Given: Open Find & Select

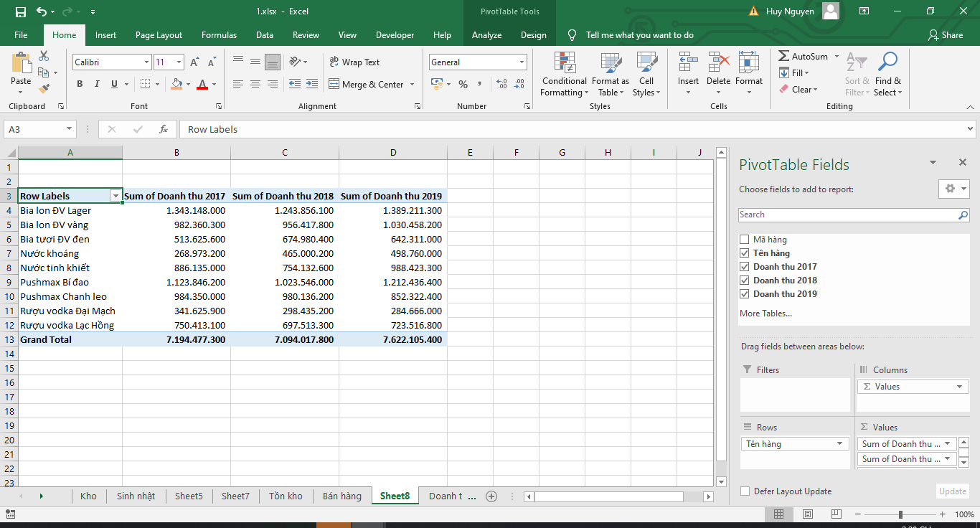Looking at the screenshot, I should 888,74.
